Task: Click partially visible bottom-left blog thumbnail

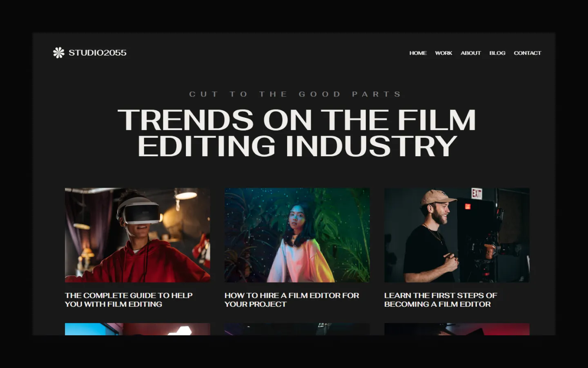Action: (137, 329)
